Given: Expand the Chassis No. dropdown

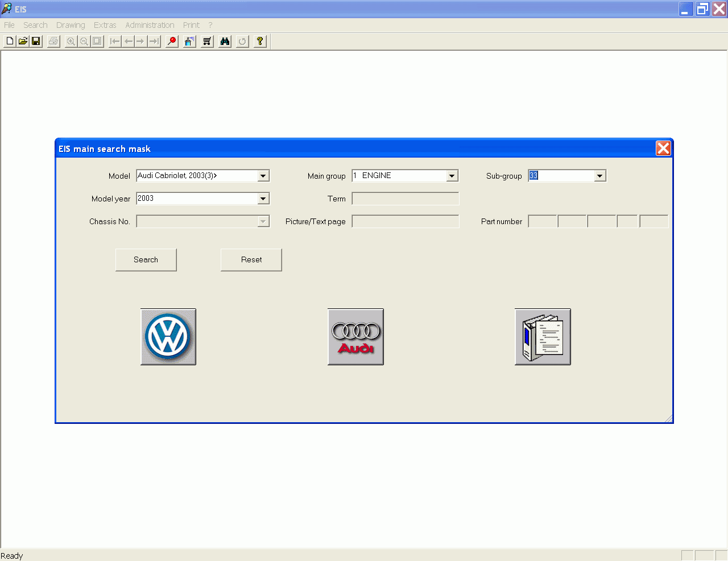Looking at the screenshot, I should coord(263,221).
